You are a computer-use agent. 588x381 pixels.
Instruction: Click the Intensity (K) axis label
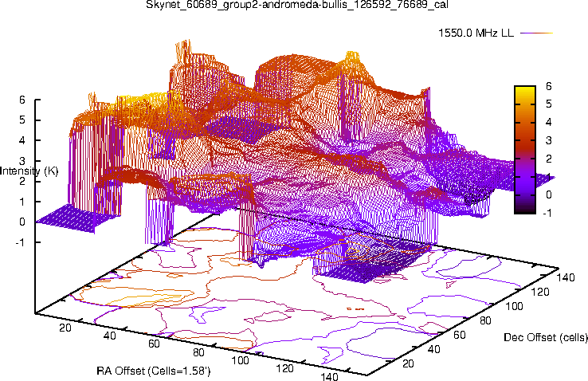click(29, 171)
